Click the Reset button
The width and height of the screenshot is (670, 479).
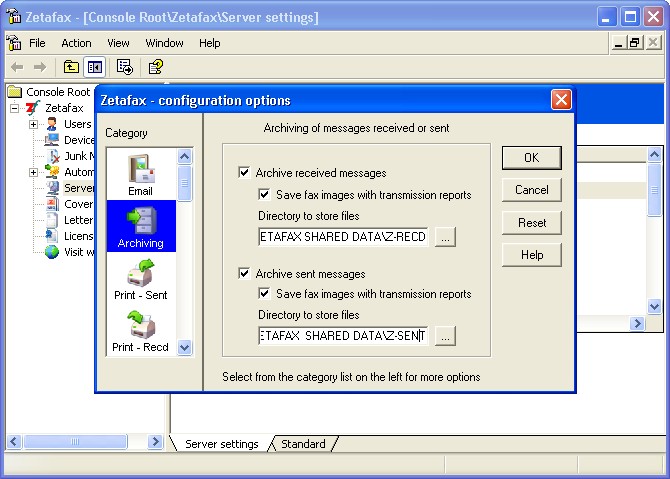pos(531,222)
